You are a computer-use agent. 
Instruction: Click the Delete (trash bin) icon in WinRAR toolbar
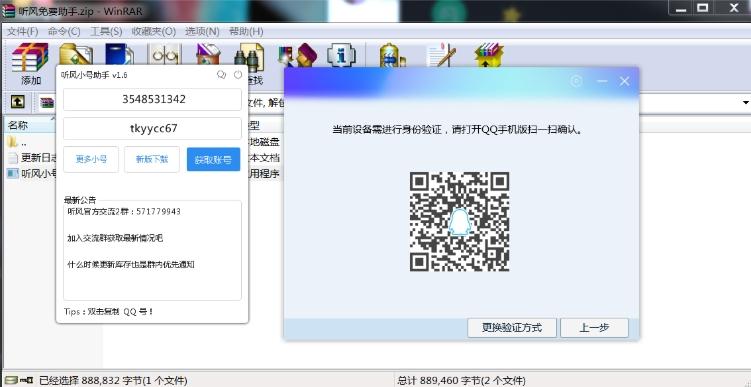click(207, 54)
